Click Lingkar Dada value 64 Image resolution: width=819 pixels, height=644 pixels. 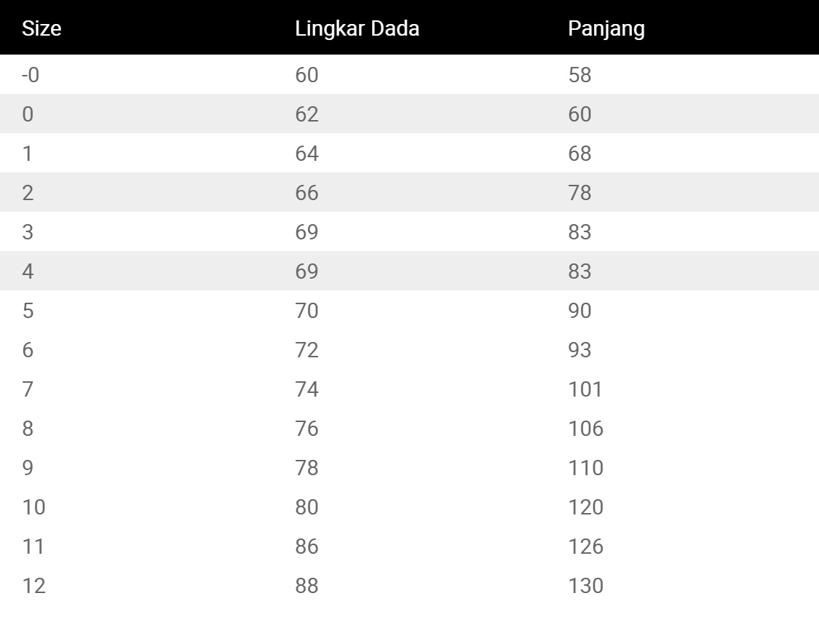(306, 153)
